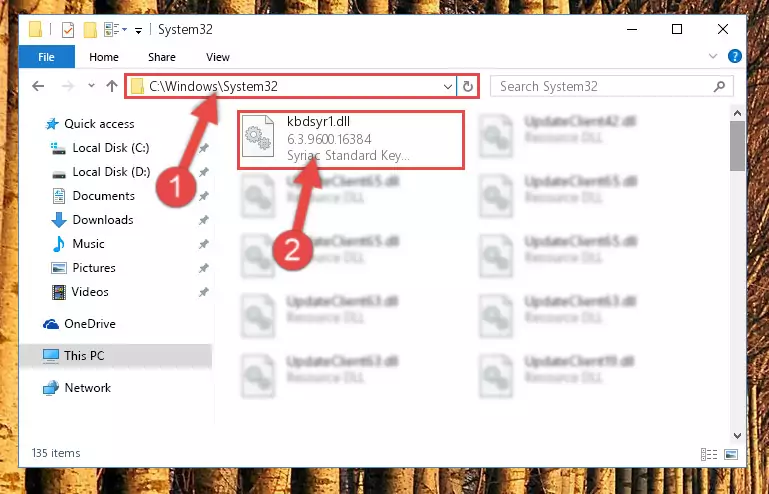Click the kbdsyr1.dll file icon
Image resolution: width=769 pixels, height=494 pixels.
(x=258, y=137)
